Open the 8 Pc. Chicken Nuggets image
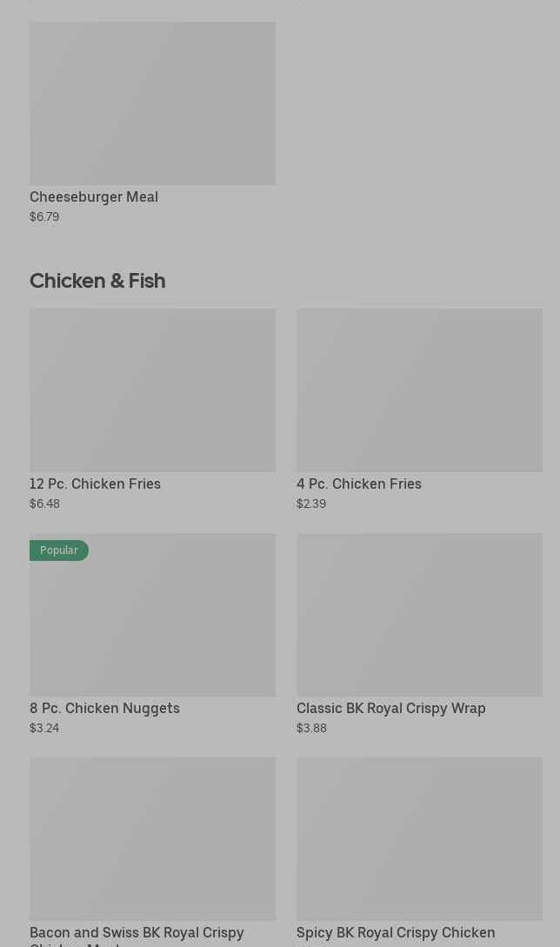The height and width of the screenshot is (947, 560). pos(152,623)
